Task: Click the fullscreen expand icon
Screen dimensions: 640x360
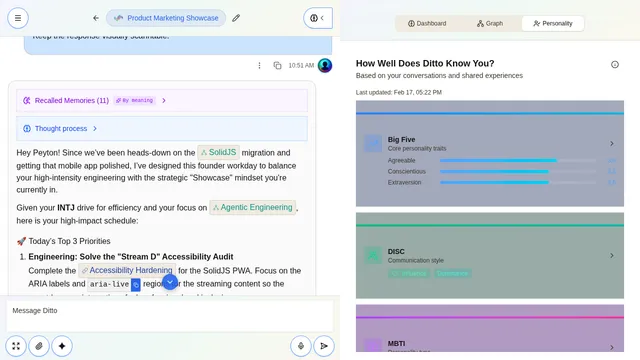Action: (16, 346)
